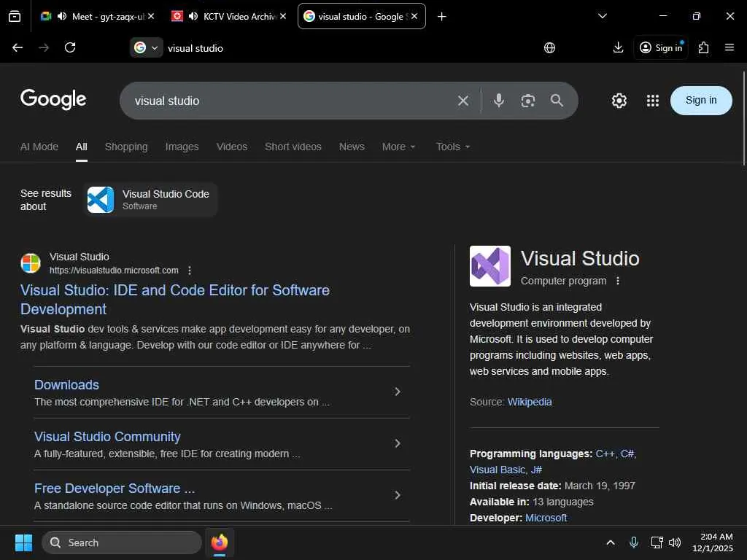This screenshot has width=747, height=560.
Task: Select the Short videos tab
Action: point(293,147)
